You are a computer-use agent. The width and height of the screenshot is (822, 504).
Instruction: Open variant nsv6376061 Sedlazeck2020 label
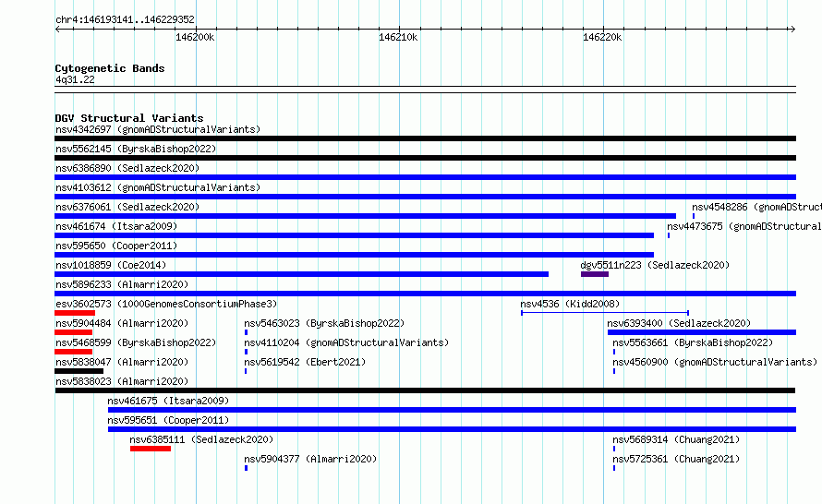click(127, 207)
